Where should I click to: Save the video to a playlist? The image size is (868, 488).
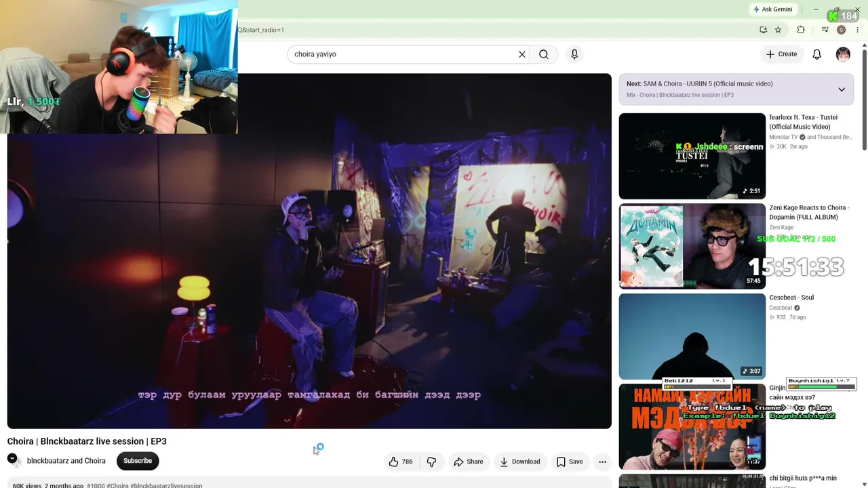[x=570, y=462]
